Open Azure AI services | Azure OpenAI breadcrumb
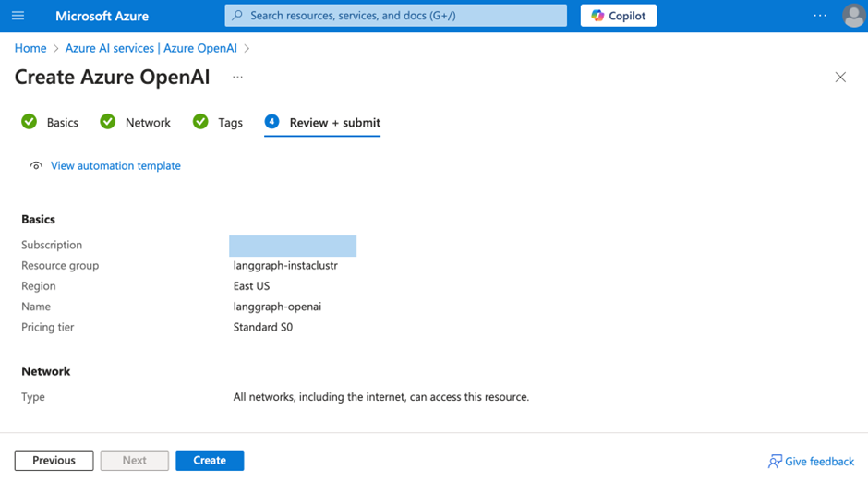 click(151, 48)
